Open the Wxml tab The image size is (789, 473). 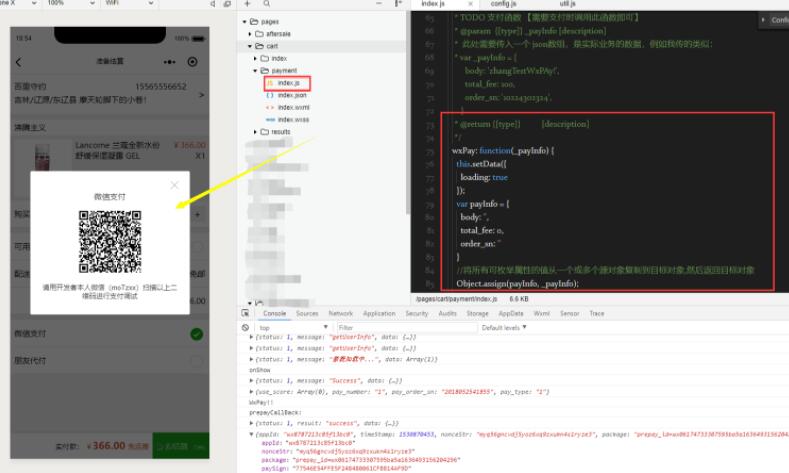pos(541,313)
